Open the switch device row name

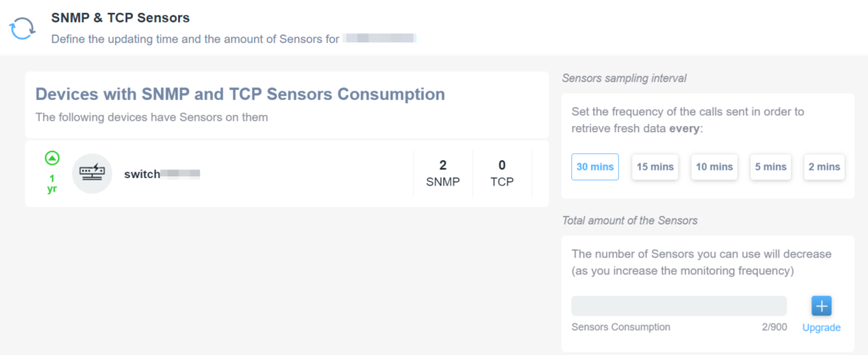[162, 174]
